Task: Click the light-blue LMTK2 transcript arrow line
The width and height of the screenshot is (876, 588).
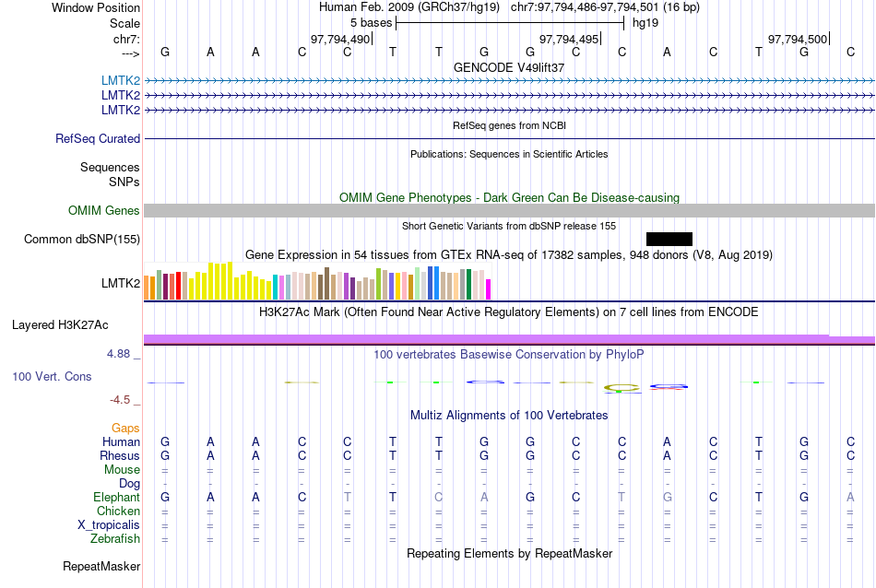Action: pyautogui.click(x=509, y=81)
